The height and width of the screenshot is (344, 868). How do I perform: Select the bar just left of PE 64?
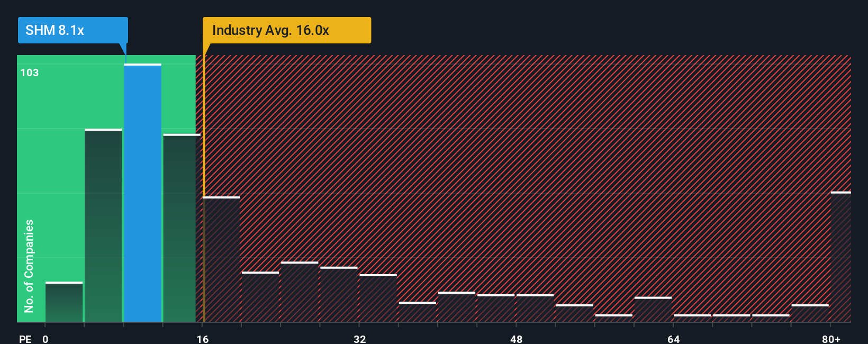point(653,309)
